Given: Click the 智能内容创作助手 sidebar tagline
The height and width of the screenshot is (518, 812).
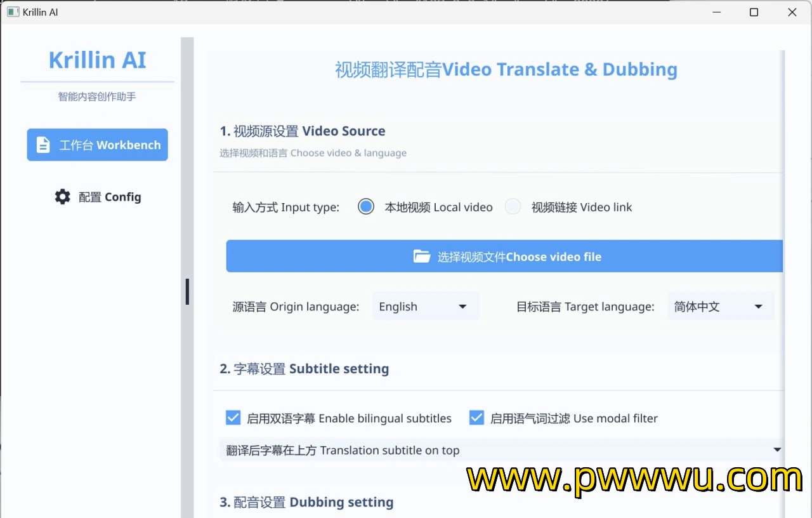Looking at the screenshot, I should tap(97, 96).
